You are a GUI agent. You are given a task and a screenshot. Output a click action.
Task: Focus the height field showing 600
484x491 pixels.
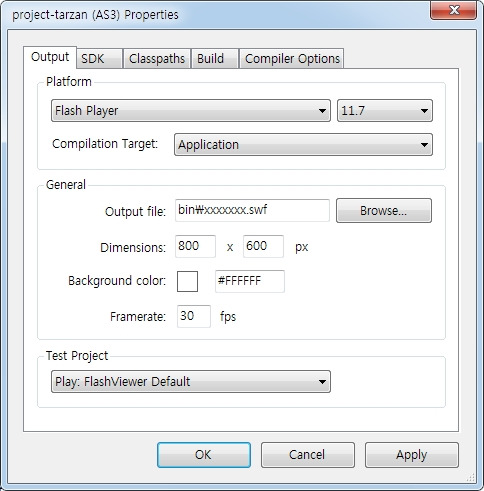263,246
